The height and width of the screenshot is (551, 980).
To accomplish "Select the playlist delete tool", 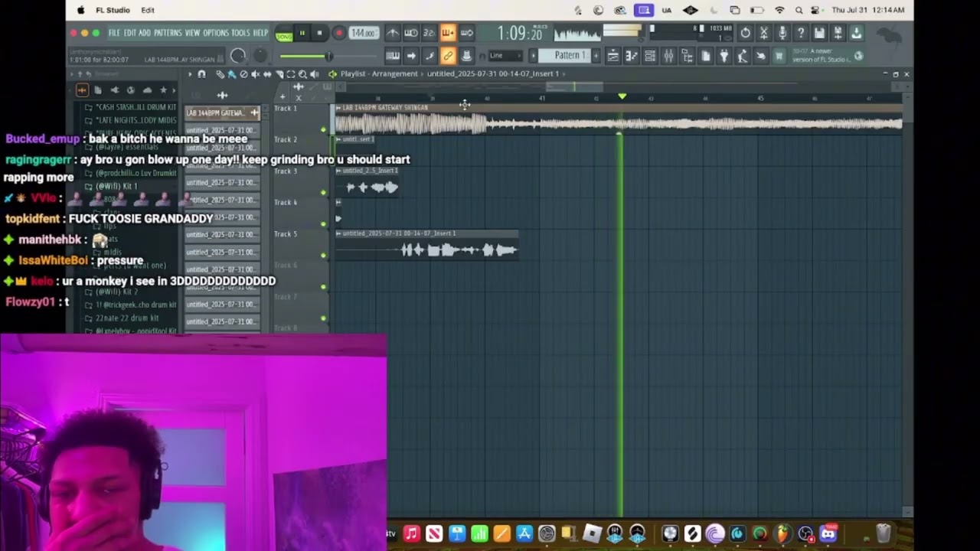I will [243, 74].
